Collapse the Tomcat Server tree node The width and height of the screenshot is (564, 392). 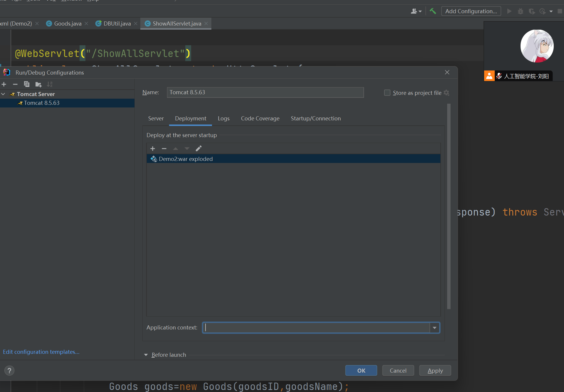(x=3, y=94)
